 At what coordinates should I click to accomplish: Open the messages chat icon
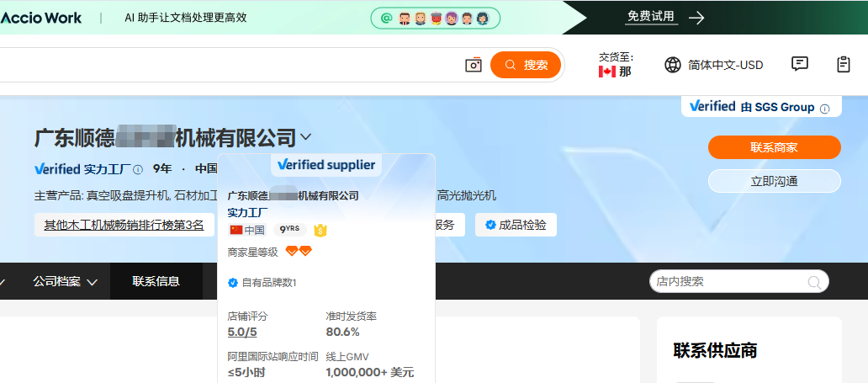click(799, 64)
